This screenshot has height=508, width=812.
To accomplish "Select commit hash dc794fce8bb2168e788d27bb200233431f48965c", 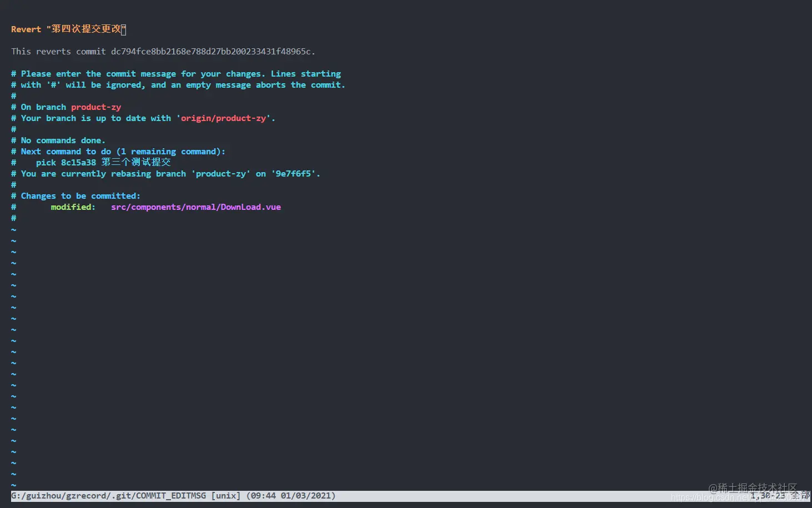I will coord(211,52).
